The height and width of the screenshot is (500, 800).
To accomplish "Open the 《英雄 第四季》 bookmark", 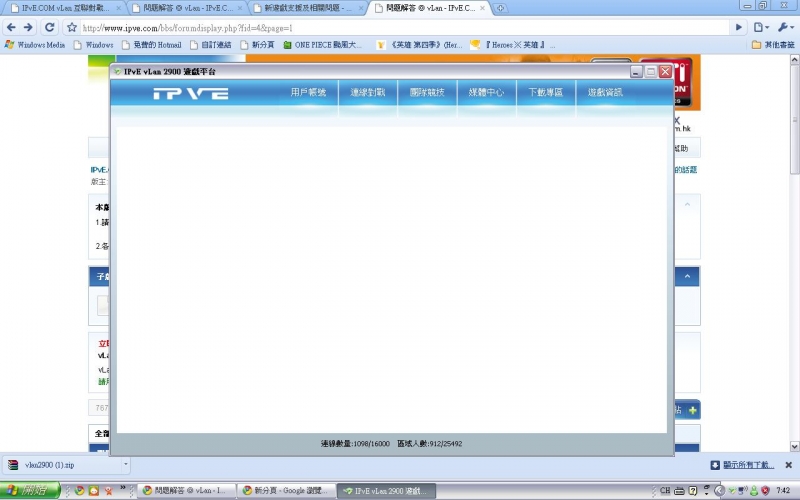I will pos(419,45).
